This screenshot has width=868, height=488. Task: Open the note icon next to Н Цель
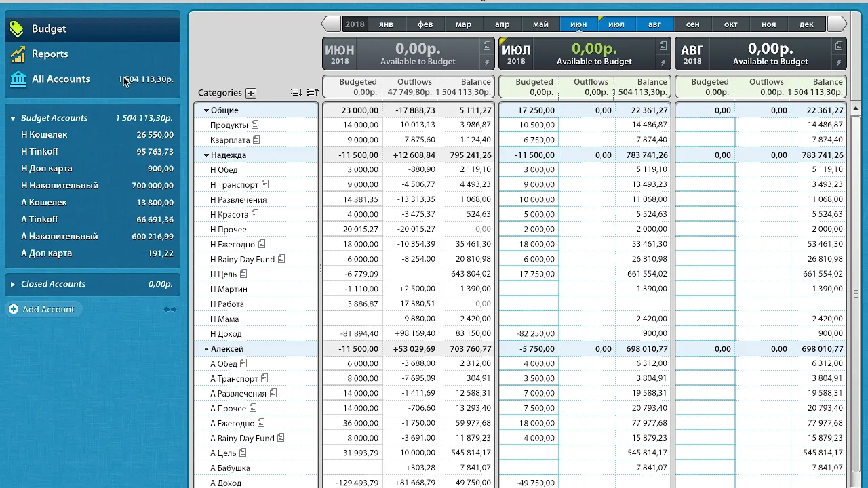[243, 274]
